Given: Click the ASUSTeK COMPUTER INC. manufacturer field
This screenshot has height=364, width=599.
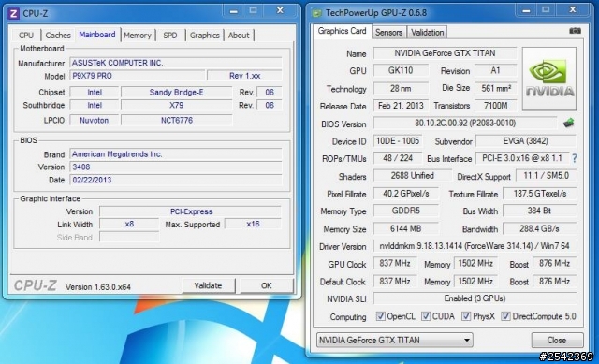Looking at the screenshot, I should tap(176, 63).
